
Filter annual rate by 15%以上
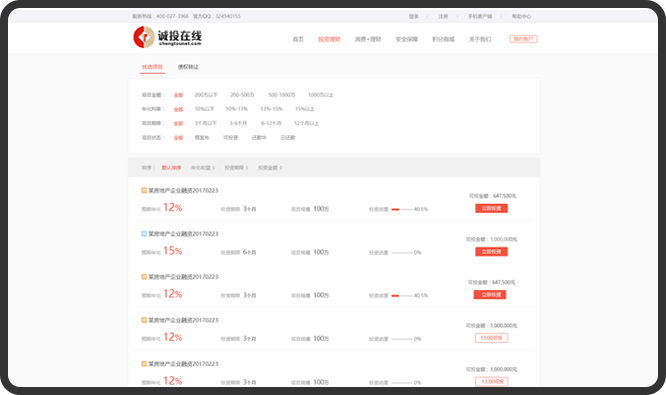pos(305,109)
